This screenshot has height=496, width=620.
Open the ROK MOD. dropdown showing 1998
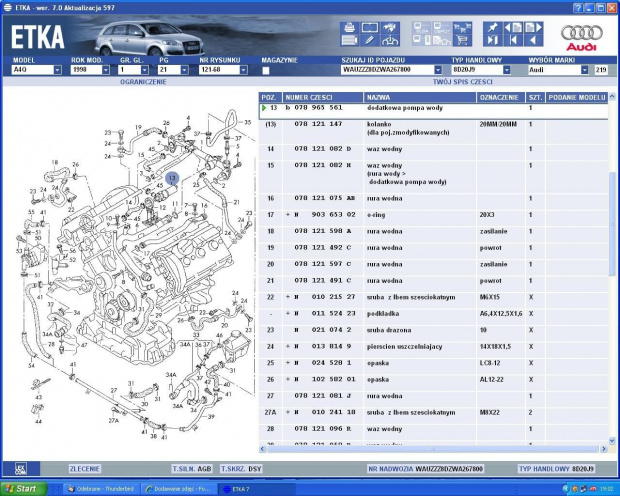tap(106, 70)
